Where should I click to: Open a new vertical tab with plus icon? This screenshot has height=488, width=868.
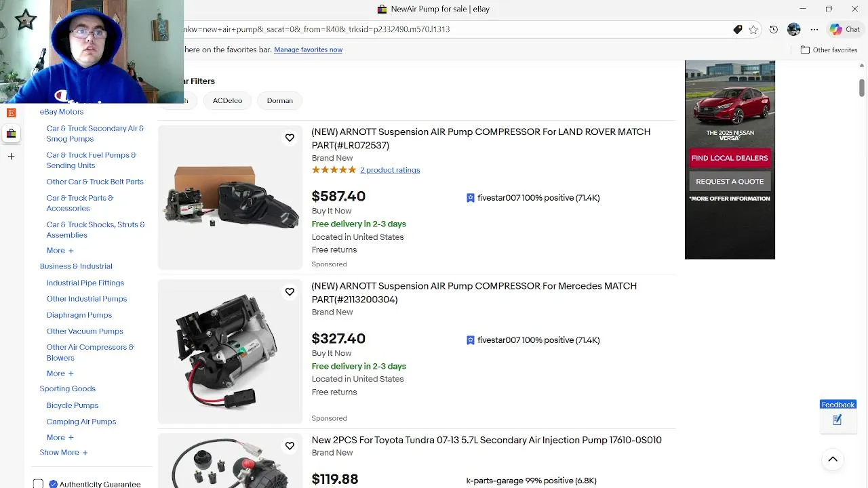pos(11,157)
